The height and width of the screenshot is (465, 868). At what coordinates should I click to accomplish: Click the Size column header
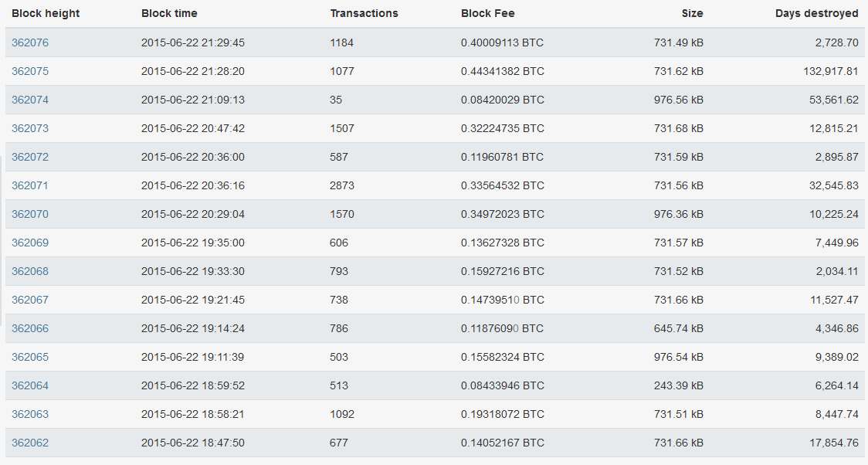coord(692,13)
